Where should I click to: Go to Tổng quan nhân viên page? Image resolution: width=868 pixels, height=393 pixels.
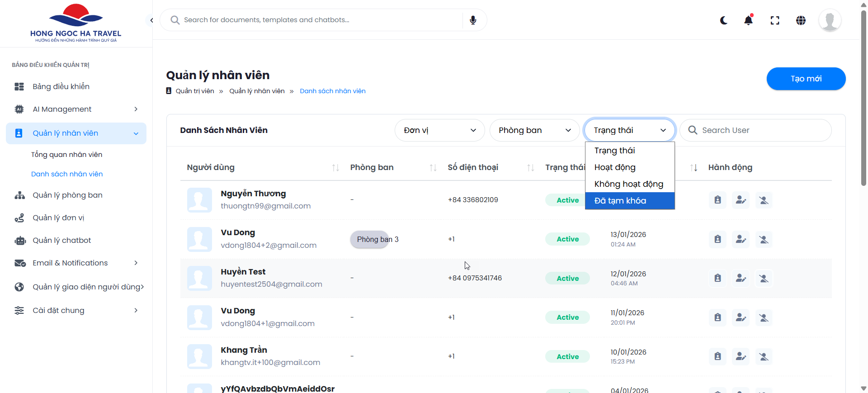tap(66, 155)
